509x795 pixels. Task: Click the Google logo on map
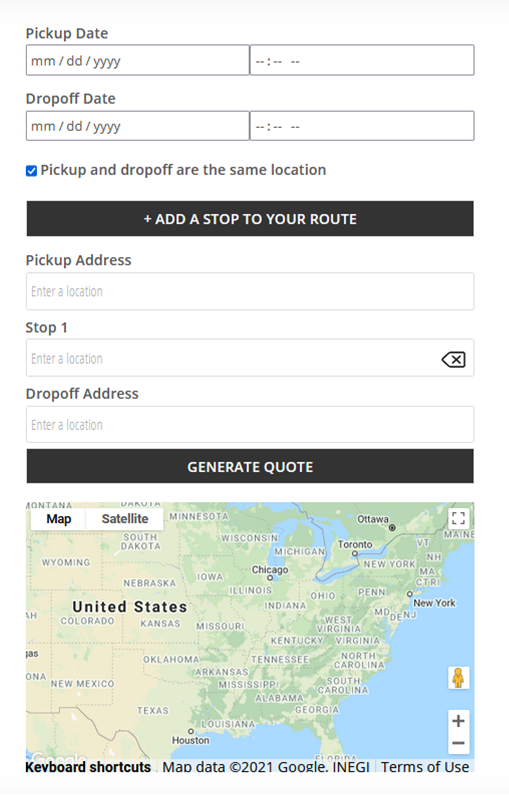pyautogui.click(x=58, y=756)
